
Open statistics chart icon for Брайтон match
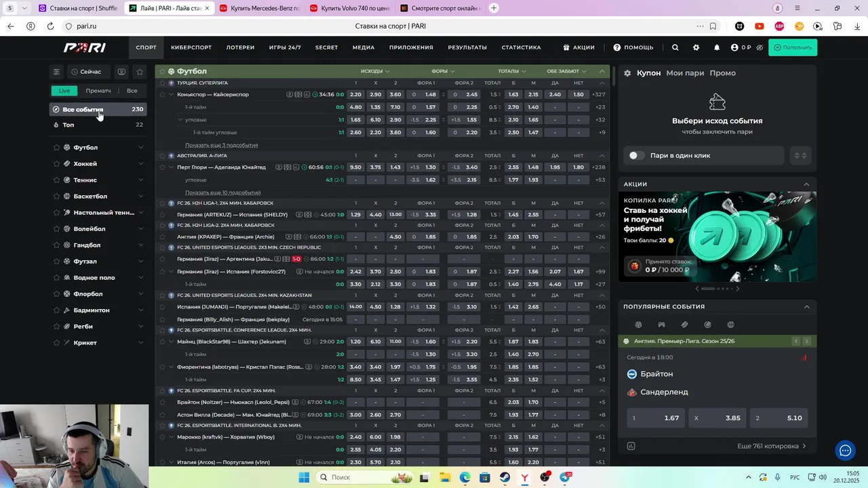(x=631, y=446)
